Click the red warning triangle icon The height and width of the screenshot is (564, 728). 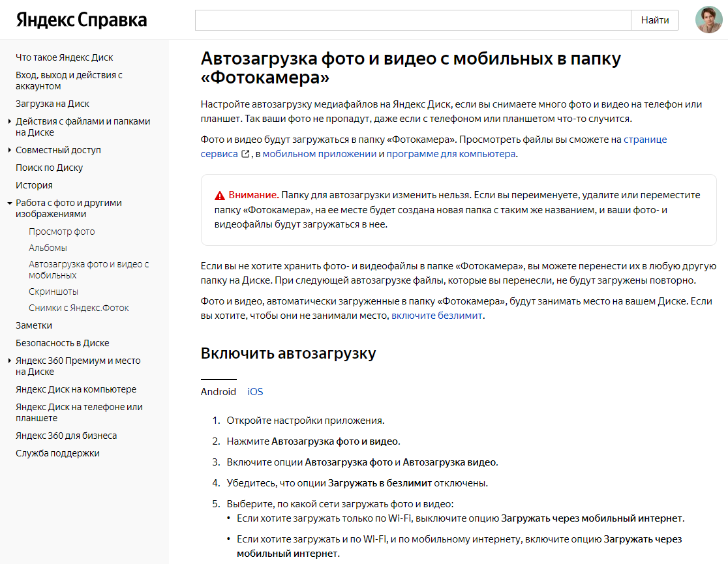pyautogui.click(x=220, y=196)
